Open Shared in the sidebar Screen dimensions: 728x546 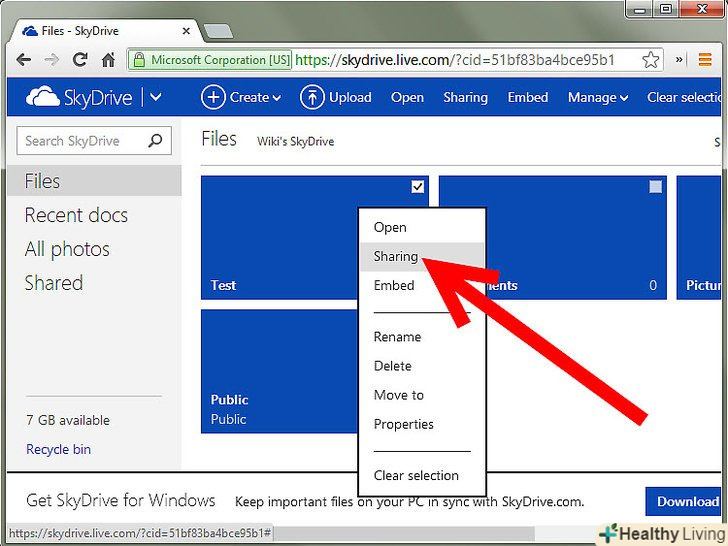coord(54,283)
